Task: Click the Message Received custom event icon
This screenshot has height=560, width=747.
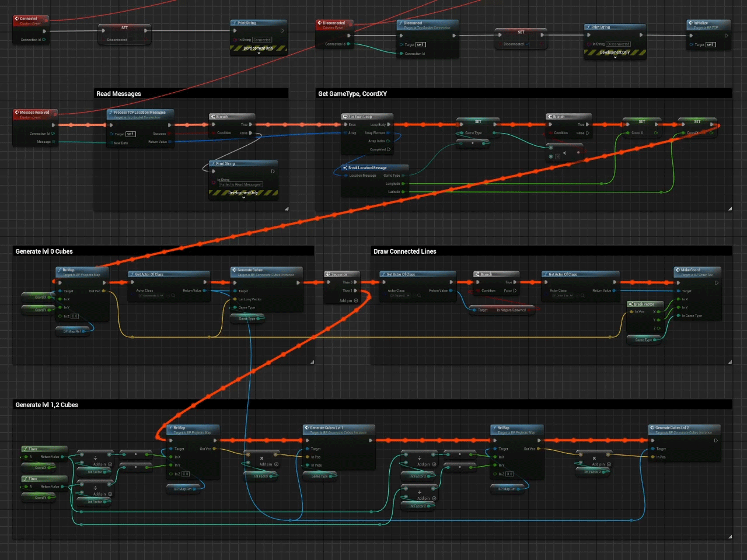Action: pyautogui.click(x=17, y=113)
